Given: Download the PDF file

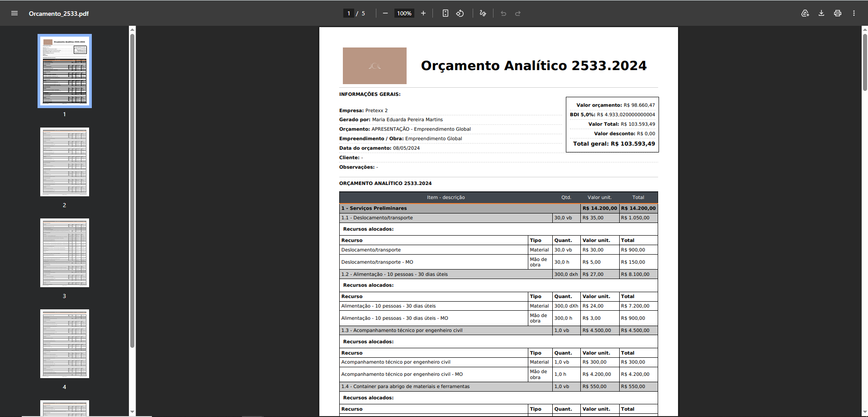Looking at the screenshot, I should click(821, 14).
